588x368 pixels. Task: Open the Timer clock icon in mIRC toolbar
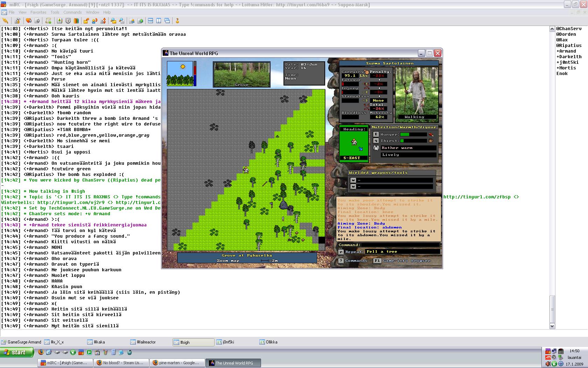click(68, 21)
